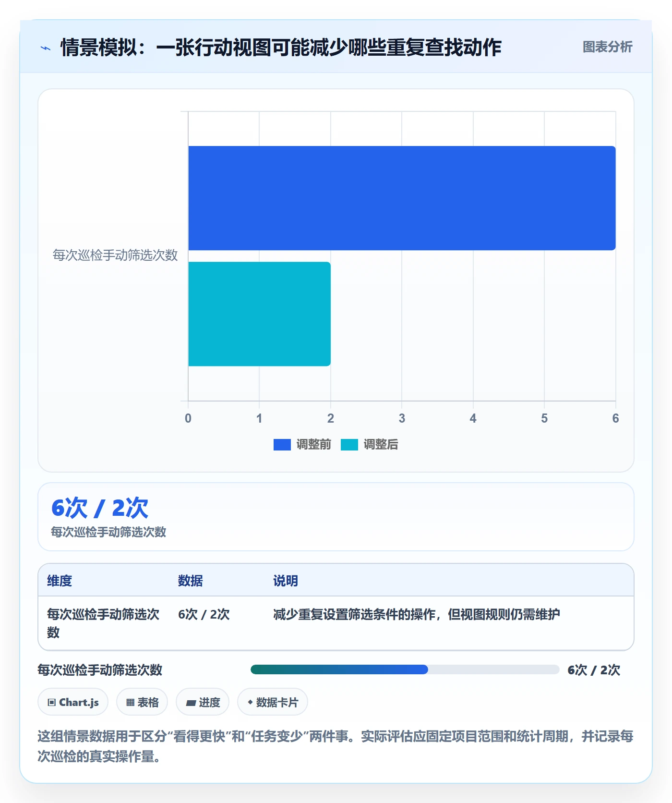
Task: Toggle the 调整前 legend swatch
Action: point(282,445)
